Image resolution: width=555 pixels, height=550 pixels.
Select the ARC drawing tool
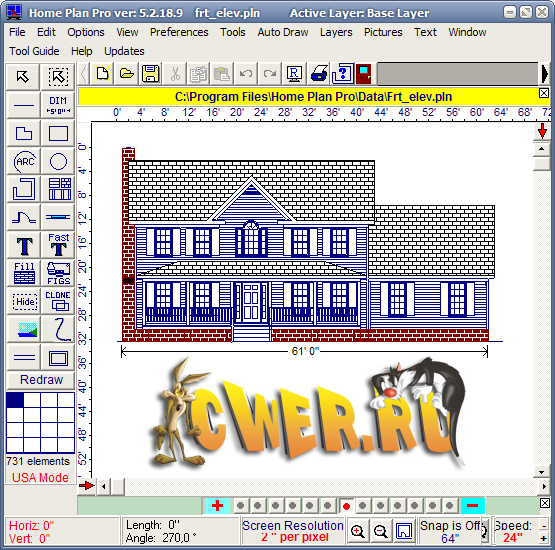[24, 162]
